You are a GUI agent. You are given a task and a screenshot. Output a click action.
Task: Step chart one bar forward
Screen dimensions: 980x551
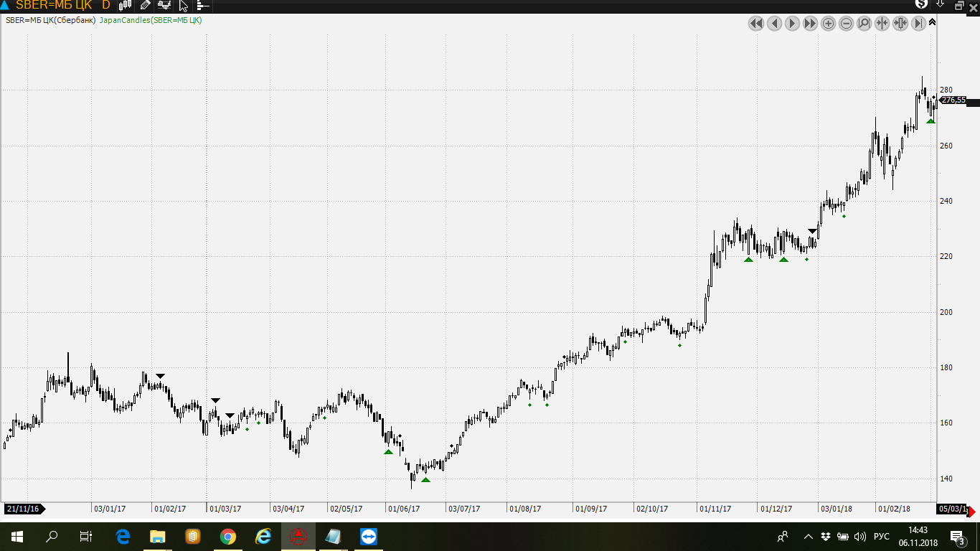(792, 24)
